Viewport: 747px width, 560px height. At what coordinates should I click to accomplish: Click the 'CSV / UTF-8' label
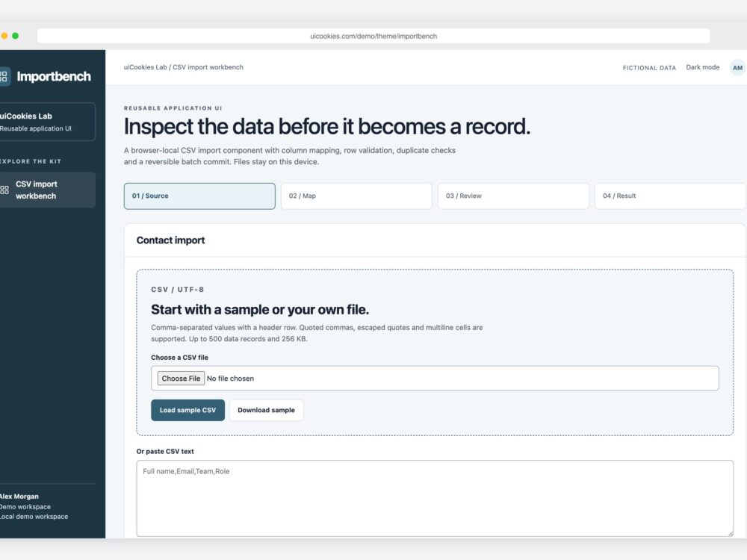tap(177, 290)
